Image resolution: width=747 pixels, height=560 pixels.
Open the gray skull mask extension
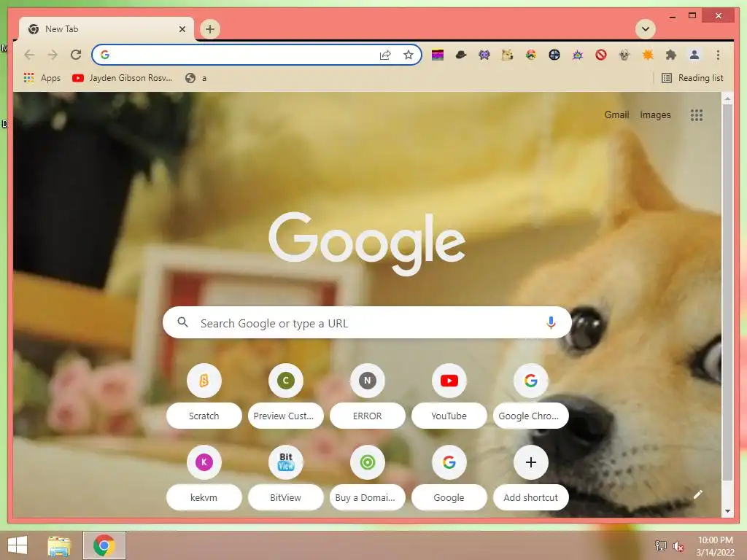[624, 55]
